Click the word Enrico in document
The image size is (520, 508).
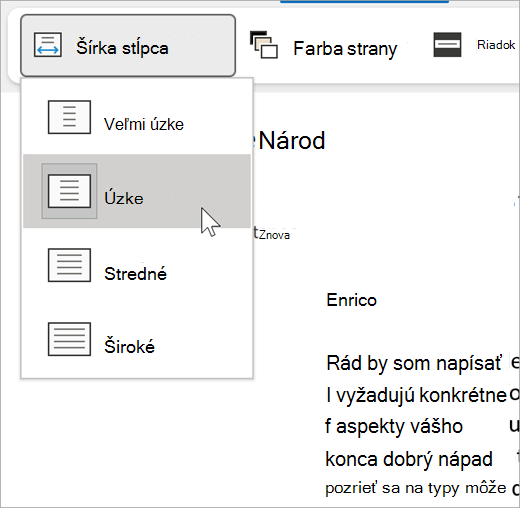[x=351, y=300]
